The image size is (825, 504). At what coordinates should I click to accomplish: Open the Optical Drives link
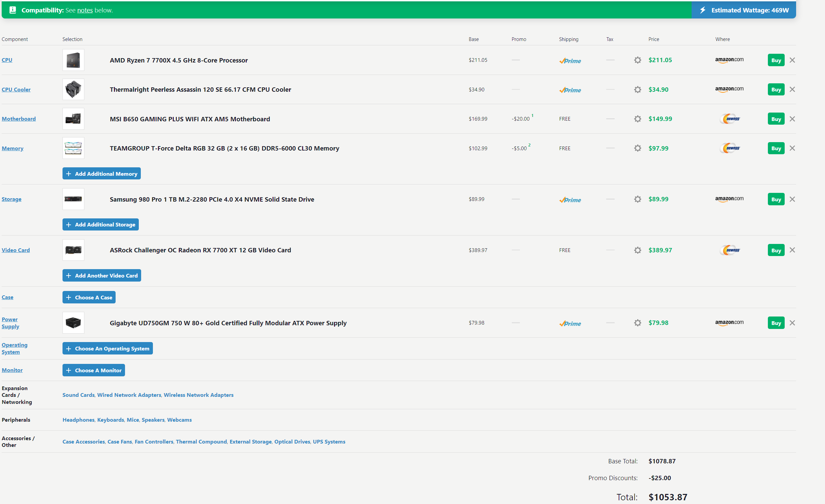292,442
